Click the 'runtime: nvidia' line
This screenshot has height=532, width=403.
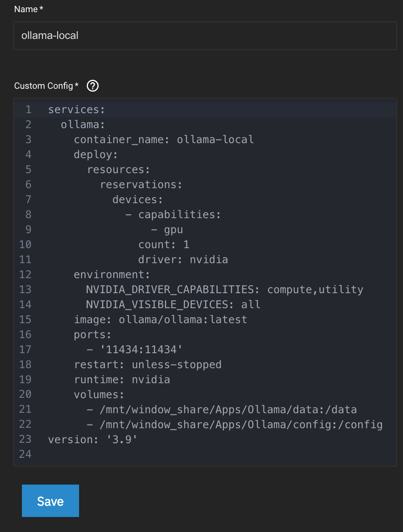click(122, 380)
